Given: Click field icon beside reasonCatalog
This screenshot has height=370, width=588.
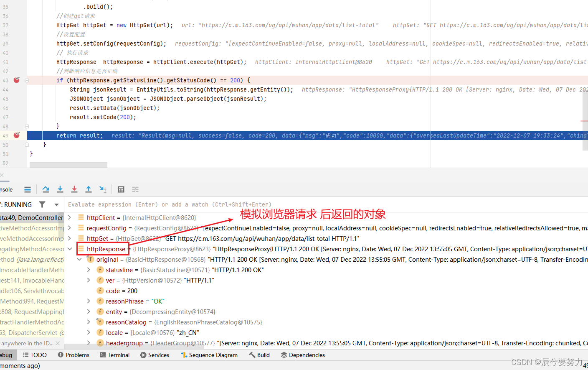Looking at the screenshot, I should tap(100, 322).
